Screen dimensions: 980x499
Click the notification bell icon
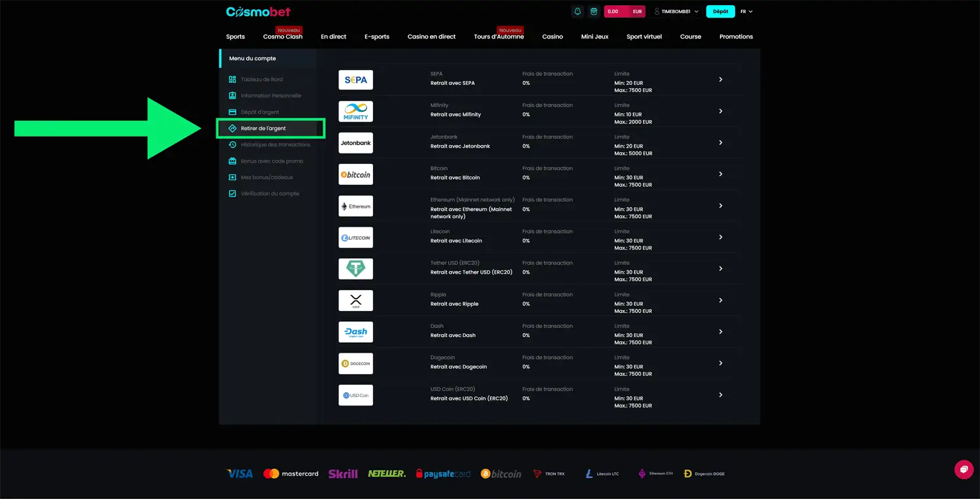(x=577, y=12)
